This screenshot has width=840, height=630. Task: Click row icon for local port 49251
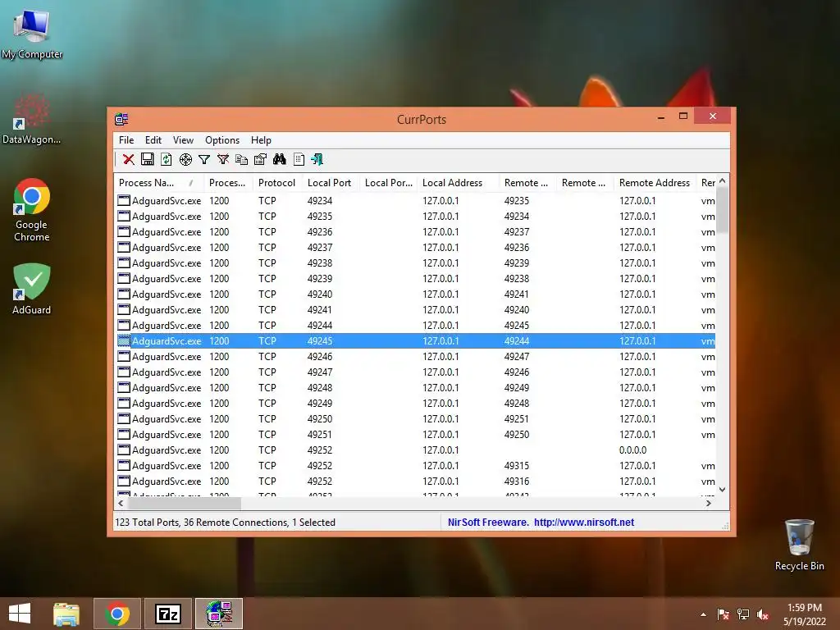[x=124, y=435]
